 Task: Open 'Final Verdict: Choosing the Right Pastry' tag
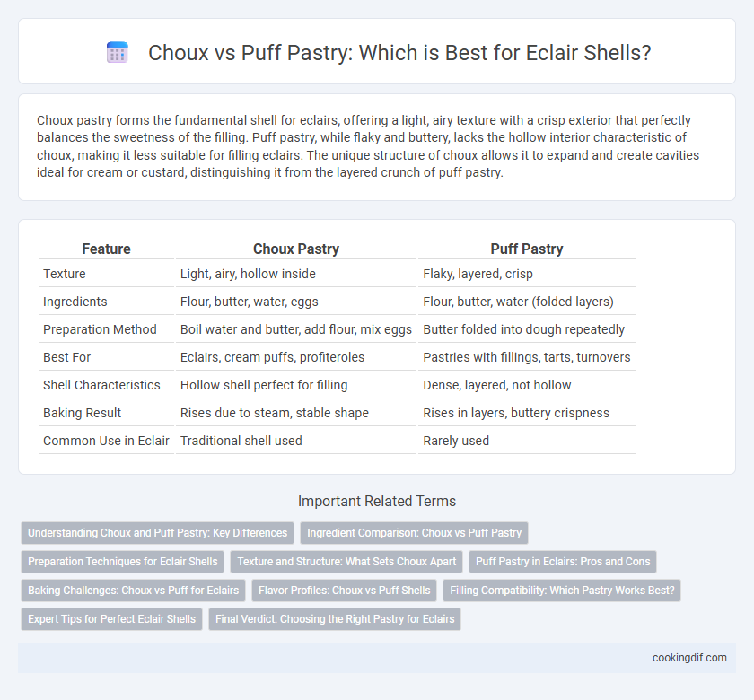click(335, 619)
